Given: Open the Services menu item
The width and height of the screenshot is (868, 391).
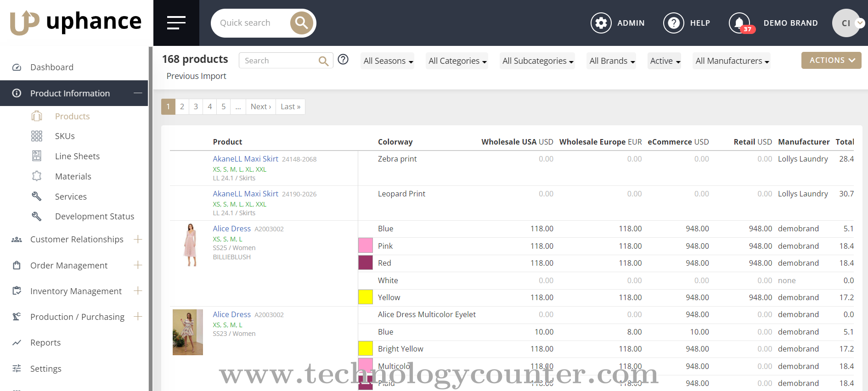Looking at the screenshot, I should (x=71, y=196).
